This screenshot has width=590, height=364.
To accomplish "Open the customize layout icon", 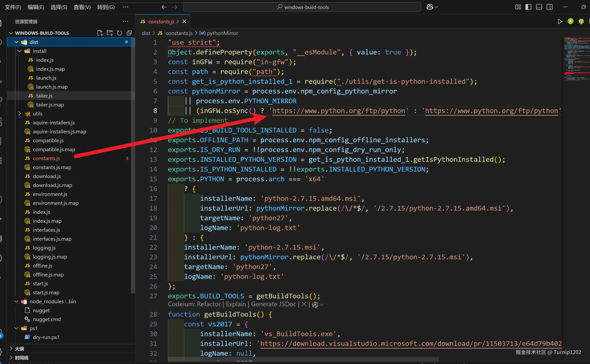I will coord(518,7).
